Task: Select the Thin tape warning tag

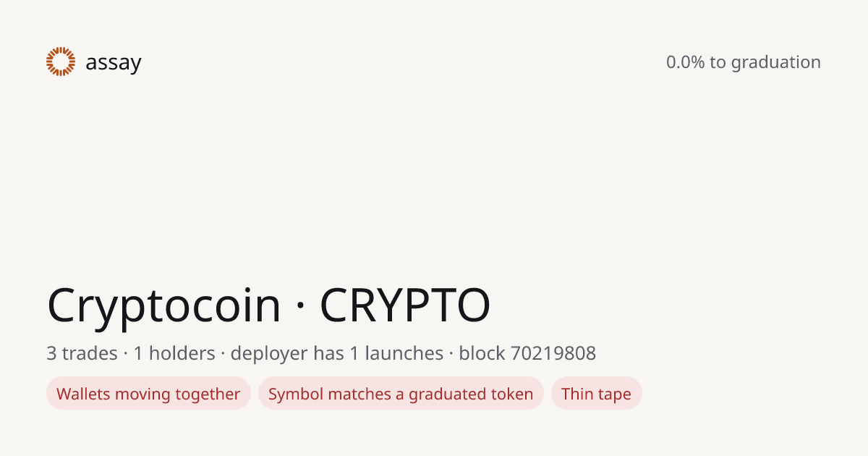Action: coord(596,394)
